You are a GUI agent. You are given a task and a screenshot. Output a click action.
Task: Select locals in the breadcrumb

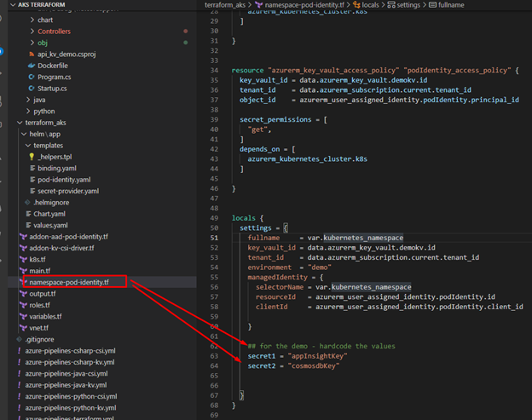tap(371, 5)
